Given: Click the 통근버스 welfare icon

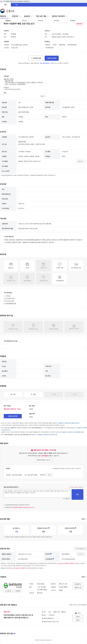Looking at the screenshot, I should [x=11, y=266].
